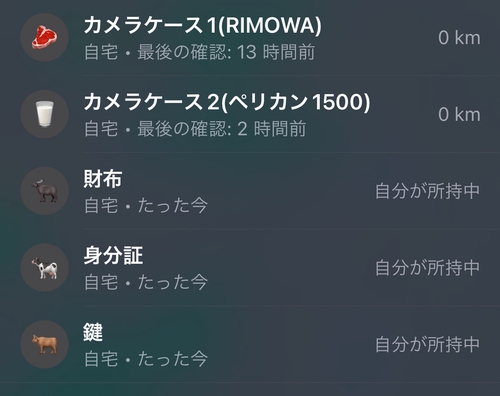The image size is (500, 396).
Task: Tap 最後の確認: 13 時間前 subtitle
Action: [x=226, y=52]
